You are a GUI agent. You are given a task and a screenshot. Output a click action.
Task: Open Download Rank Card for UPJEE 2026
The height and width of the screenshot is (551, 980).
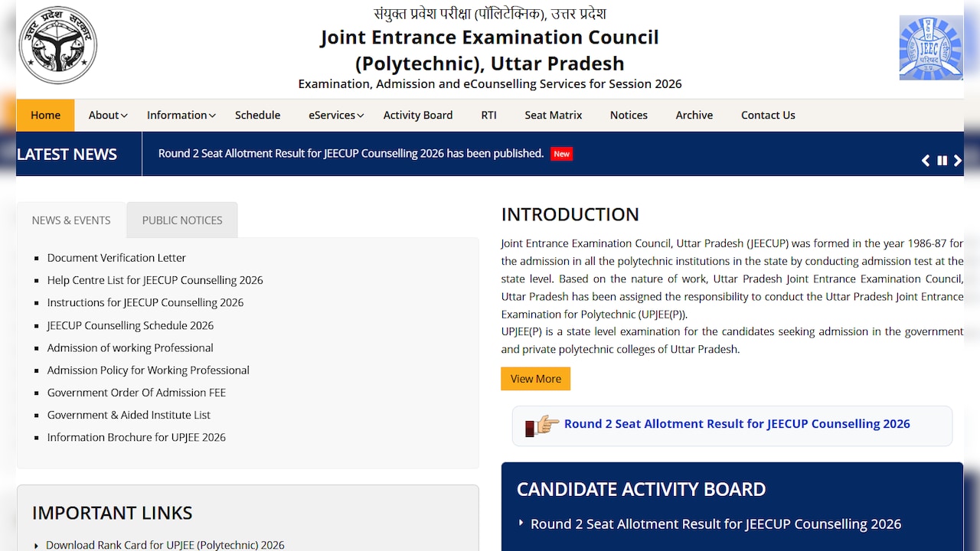tap(165, 545)
